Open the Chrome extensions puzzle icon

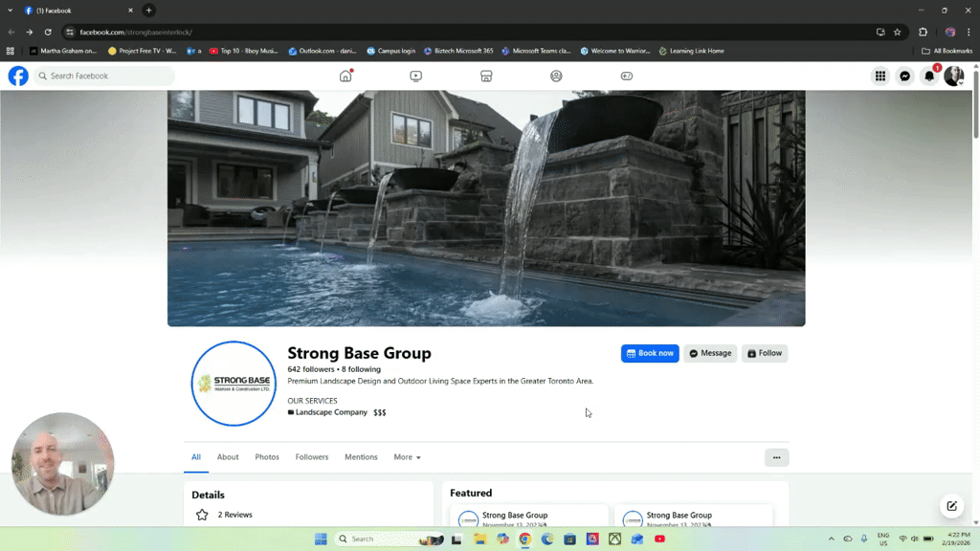coord(924,32)
